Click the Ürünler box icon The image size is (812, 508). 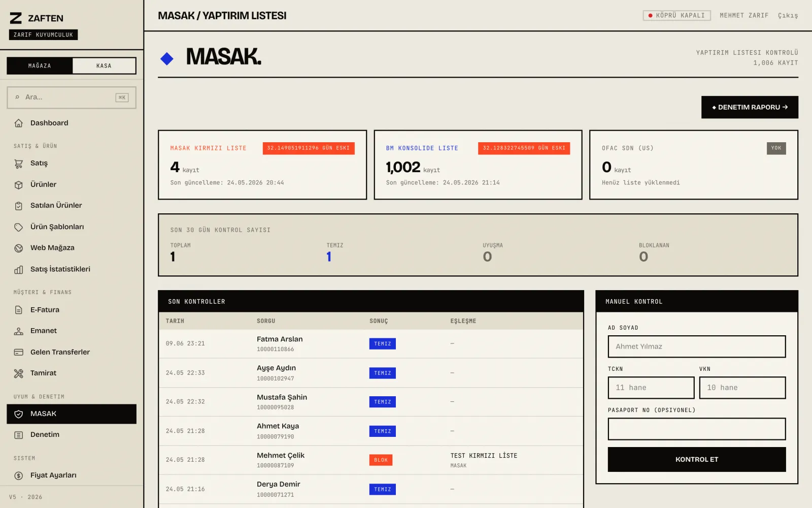(x=19, y=185)
